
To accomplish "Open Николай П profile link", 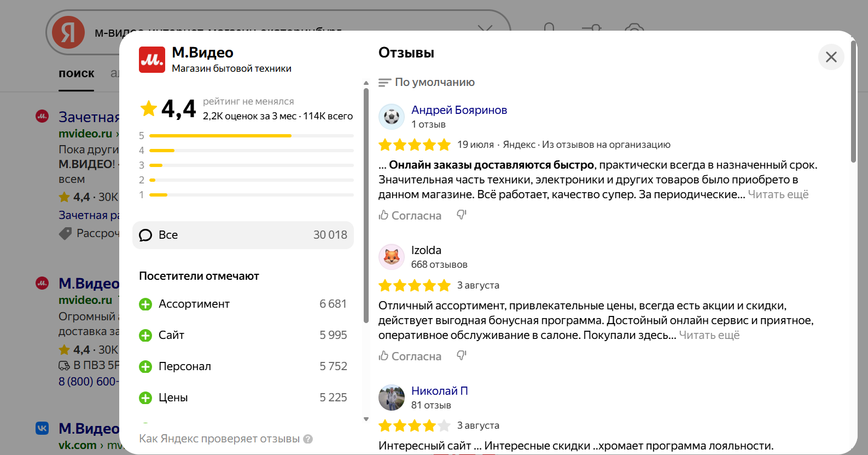I will 439,391.
